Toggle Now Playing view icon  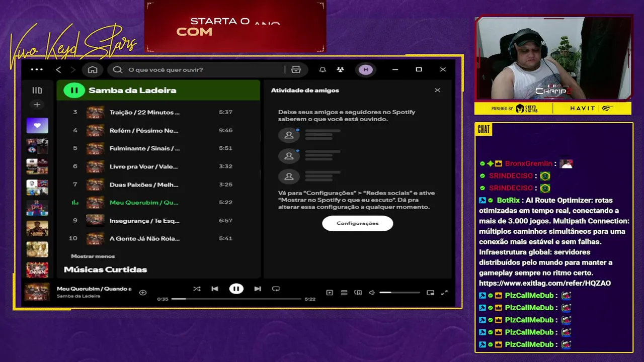point(330,292)
